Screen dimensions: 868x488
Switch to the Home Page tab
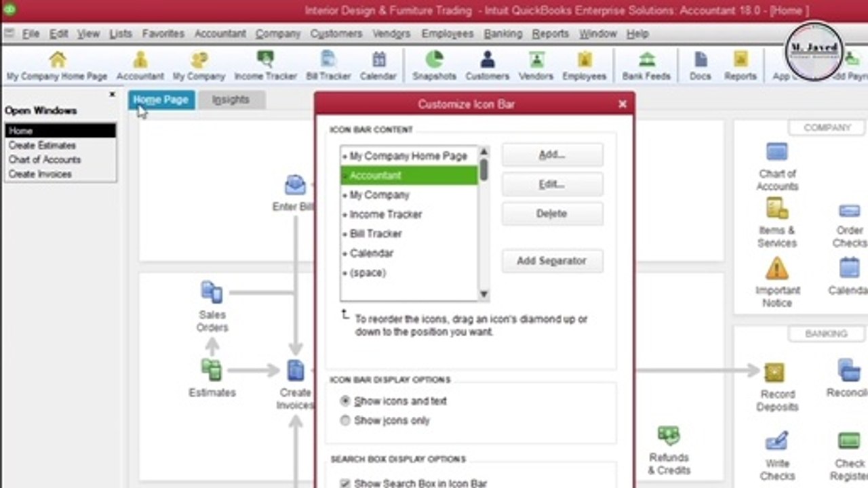pos(161,100)
